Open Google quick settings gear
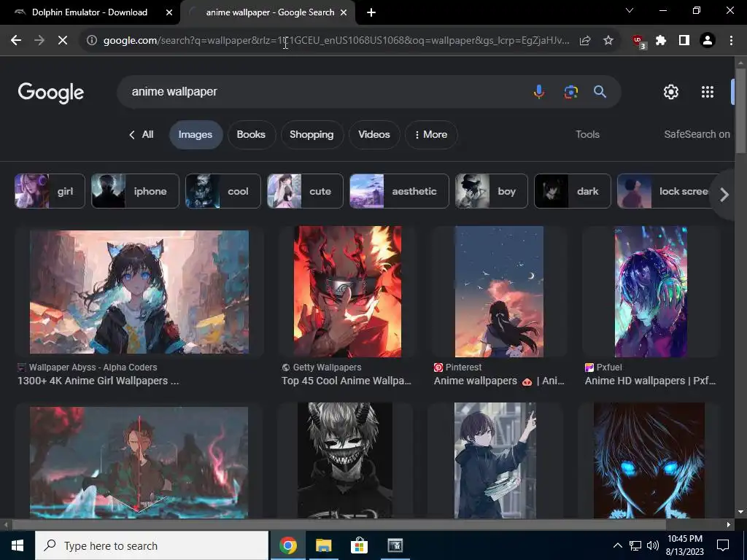The width and height of the screenshot is (747, 560). [x=671, y=92]
